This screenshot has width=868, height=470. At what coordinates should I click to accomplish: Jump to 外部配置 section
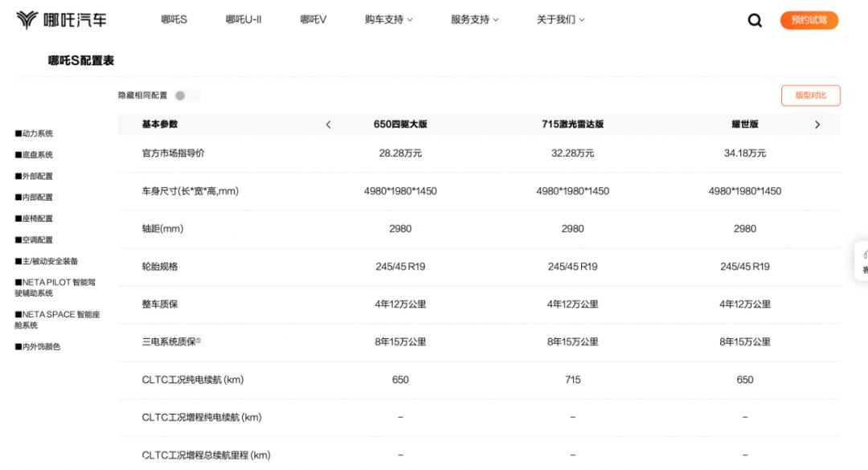pyautogui.click(x=35, y=176)
